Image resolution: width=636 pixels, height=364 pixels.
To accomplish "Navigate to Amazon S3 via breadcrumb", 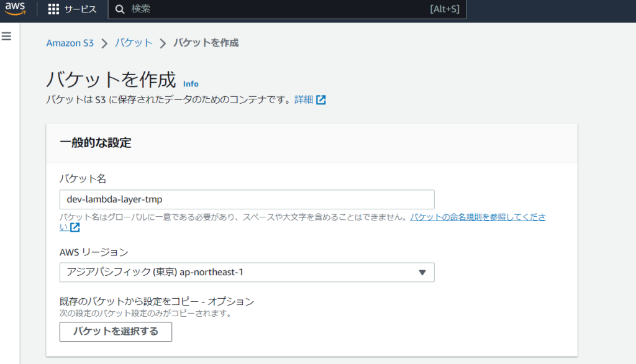I will (x=70, y=43).
